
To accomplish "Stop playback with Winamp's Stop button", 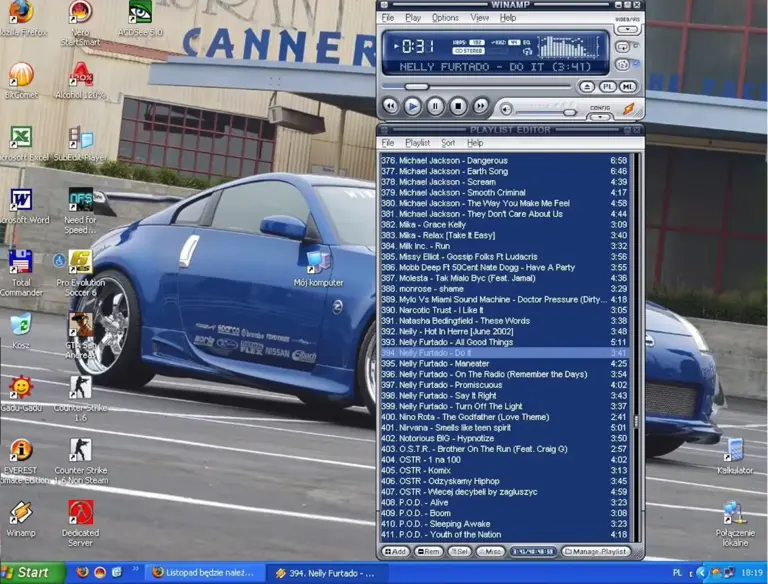I will click(458, 106).
